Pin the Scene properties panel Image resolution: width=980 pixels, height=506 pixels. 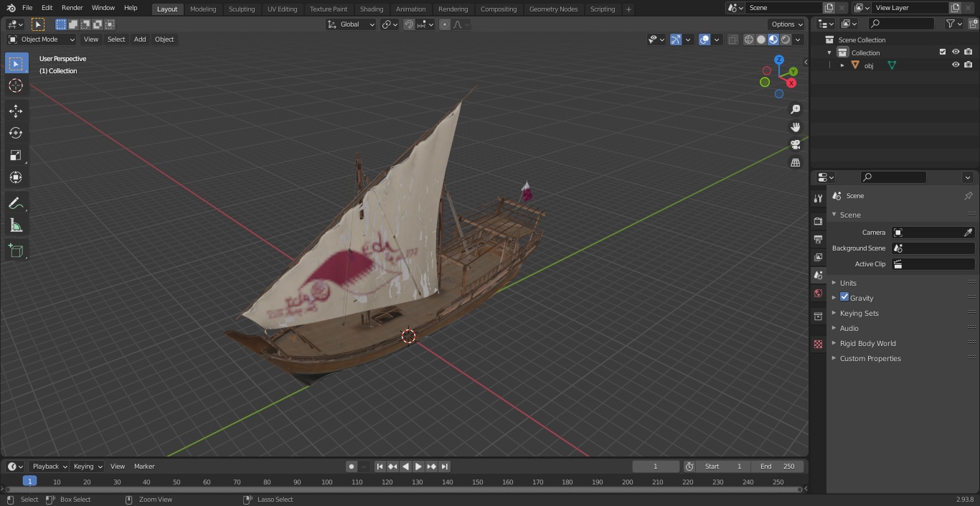pyautogui.click(x=968, y=196)
